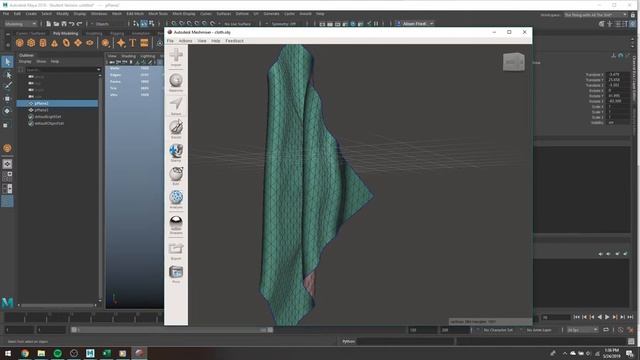Open the Shaders panel in Meshmixer
This screenshot has height=360, width=640.
[176, 224]
